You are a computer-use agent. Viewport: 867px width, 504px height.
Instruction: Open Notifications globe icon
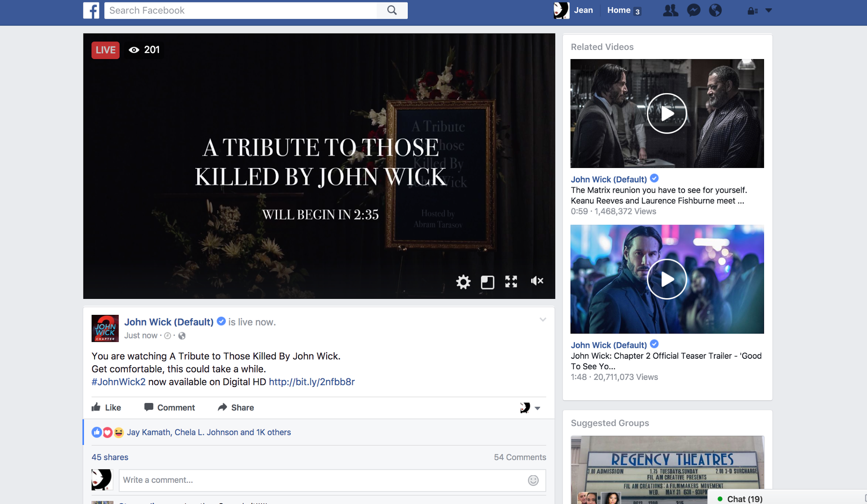click(715, 10)
